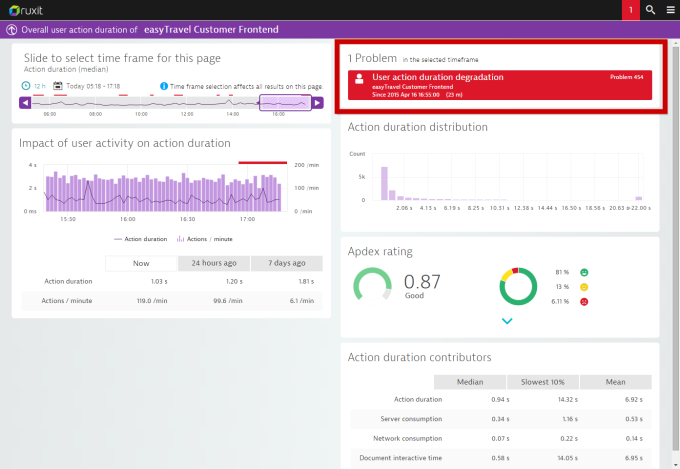Select the Median column header
Image resolution: width=680 pixels, height=469 pixels.
[x=470, y=382]
